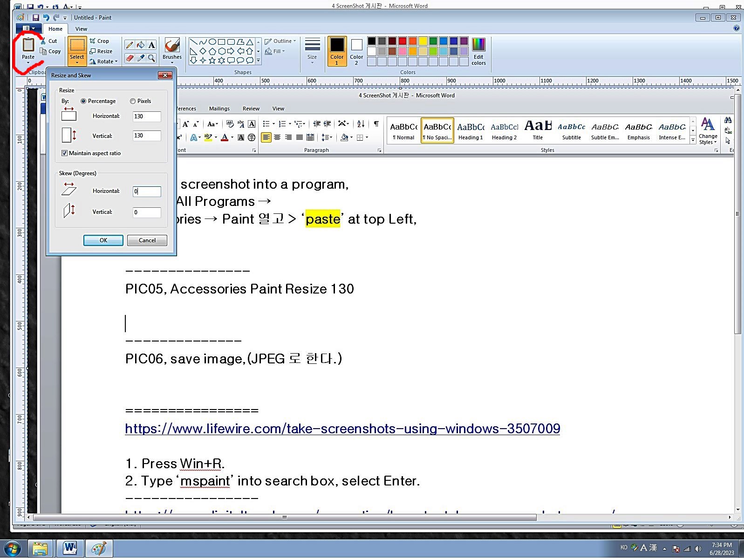Open the Paint application menu button
The height and width of the screenshot is (560, 744).
click(x=29, y=28)
